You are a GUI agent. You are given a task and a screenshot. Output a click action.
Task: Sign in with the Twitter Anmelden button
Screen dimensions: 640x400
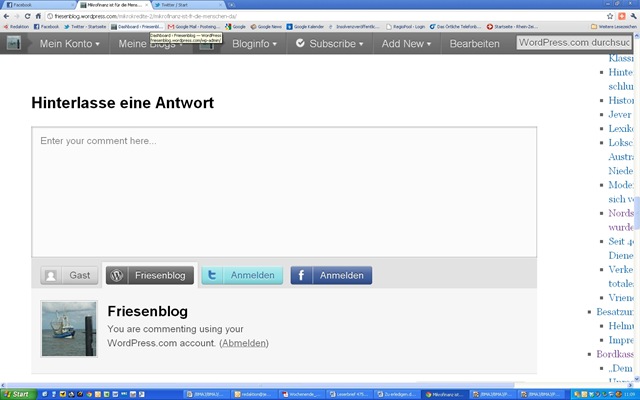(242, 275)
